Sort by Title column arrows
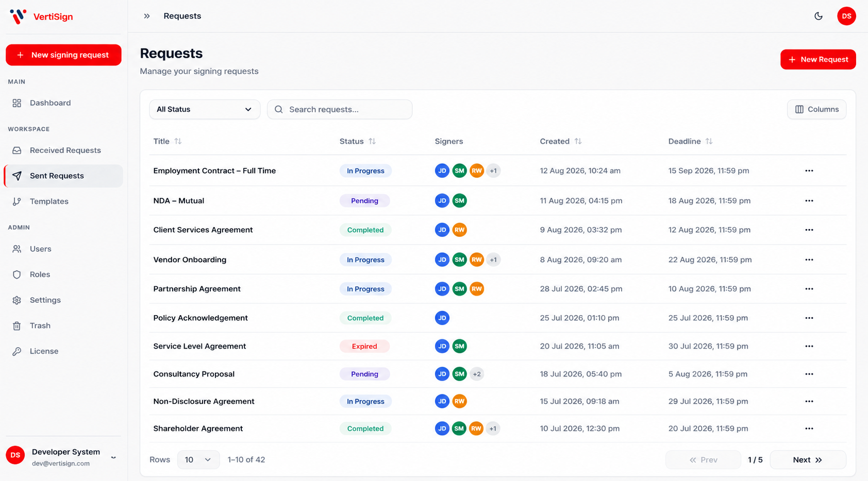The height and width of the screenshot is (481, 868). (178, 141)
